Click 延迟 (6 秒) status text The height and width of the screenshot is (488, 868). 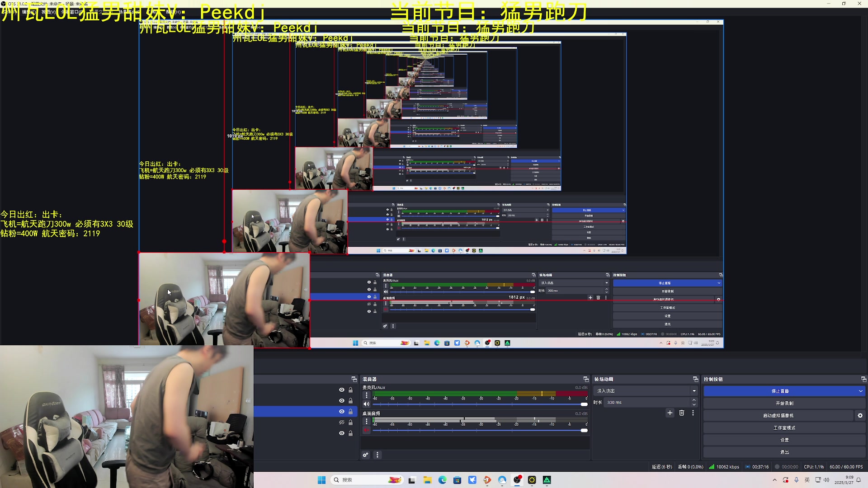coord(662,467)
